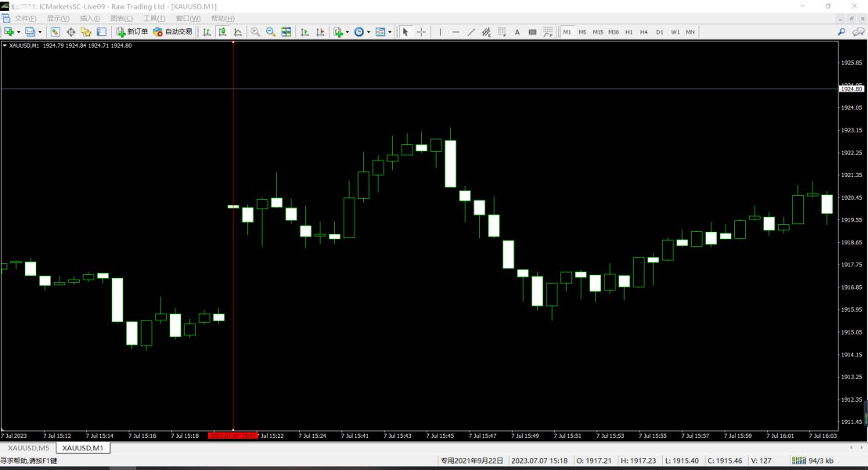
Task: Switch chart to candlesticks mode
Action: click(222, 32)
